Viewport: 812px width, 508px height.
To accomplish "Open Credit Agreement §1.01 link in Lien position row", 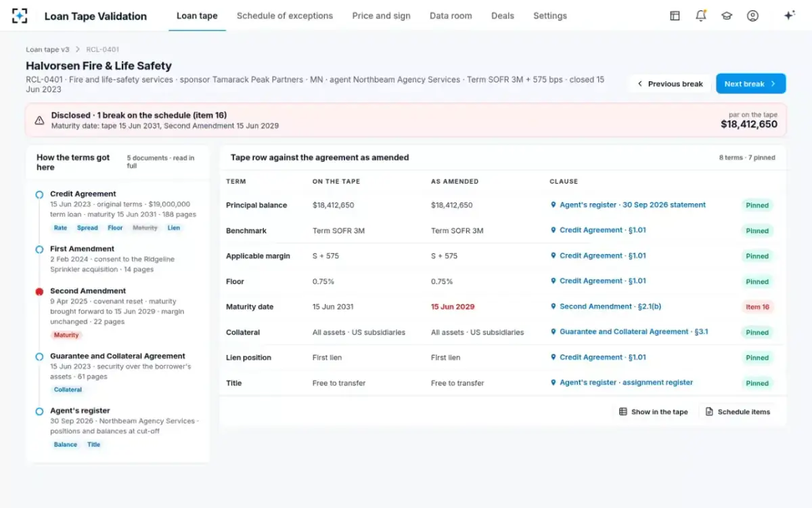I will (603, 357).
